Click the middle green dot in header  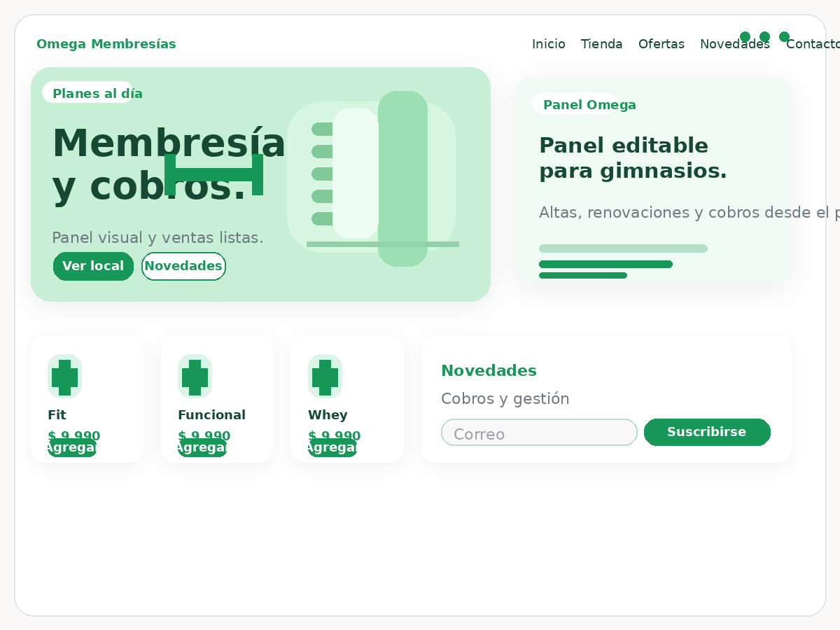pos(764,36)
